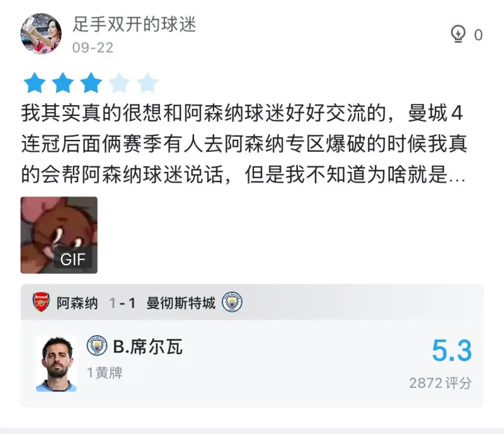
Task: Open the reviewer's profile avatar
Action: coord(41,34)
